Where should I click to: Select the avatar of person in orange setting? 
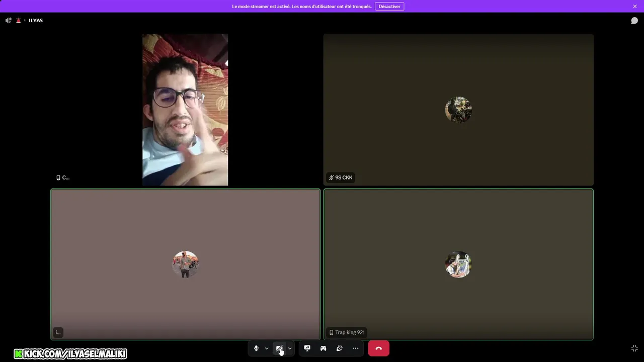185,264
